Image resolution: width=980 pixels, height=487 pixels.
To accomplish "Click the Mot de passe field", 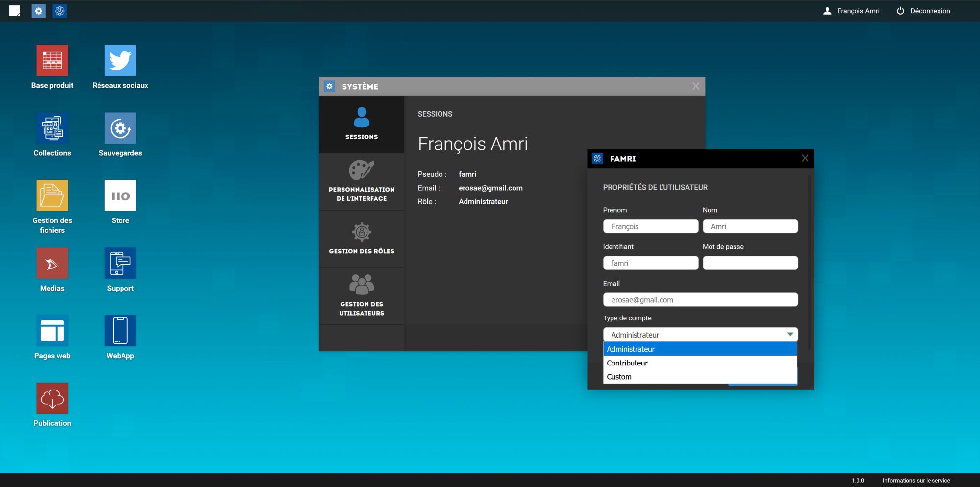I will point(750,263).
